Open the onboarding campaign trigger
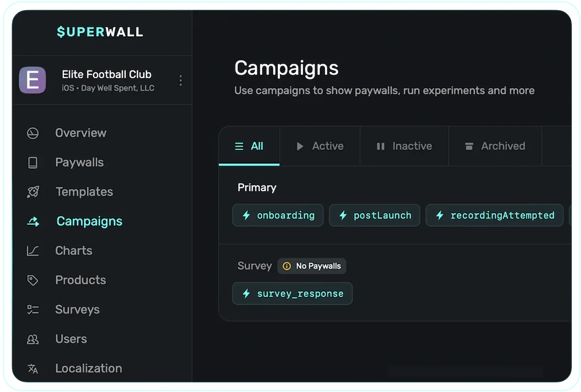This screenshot has height=392, width=581. click(278, 215)
